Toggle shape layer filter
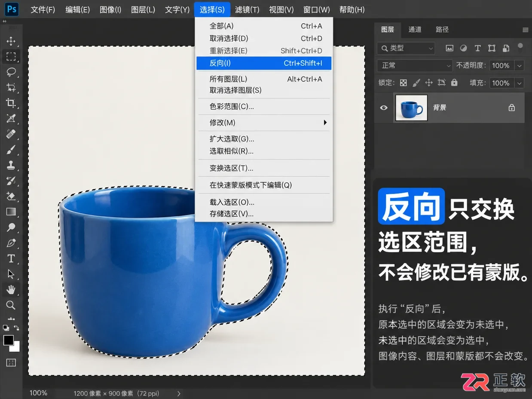 (x=492, y=48)
